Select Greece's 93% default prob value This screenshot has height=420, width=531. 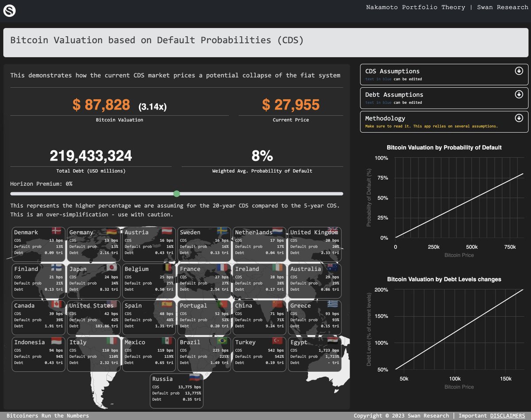tap(335, 320)
